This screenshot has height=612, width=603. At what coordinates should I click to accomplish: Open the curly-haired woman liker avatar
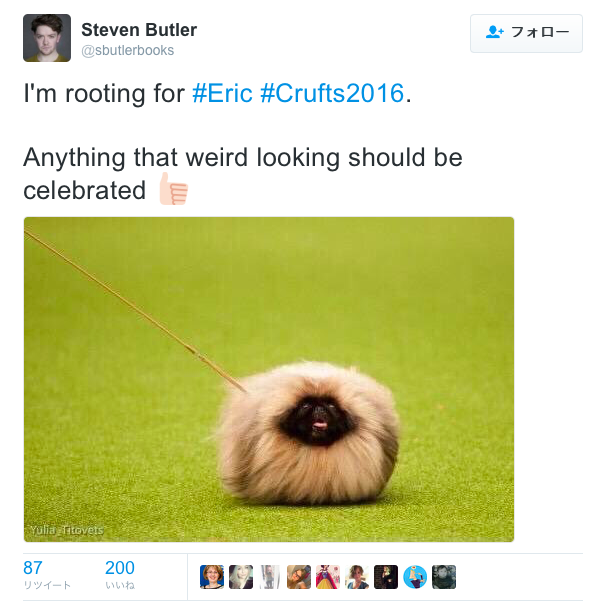(x=357, y=577)
